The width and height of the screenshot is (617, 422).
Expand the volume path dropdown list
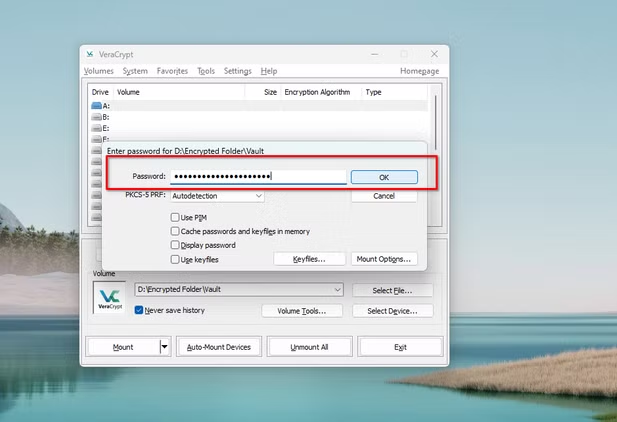337,290
